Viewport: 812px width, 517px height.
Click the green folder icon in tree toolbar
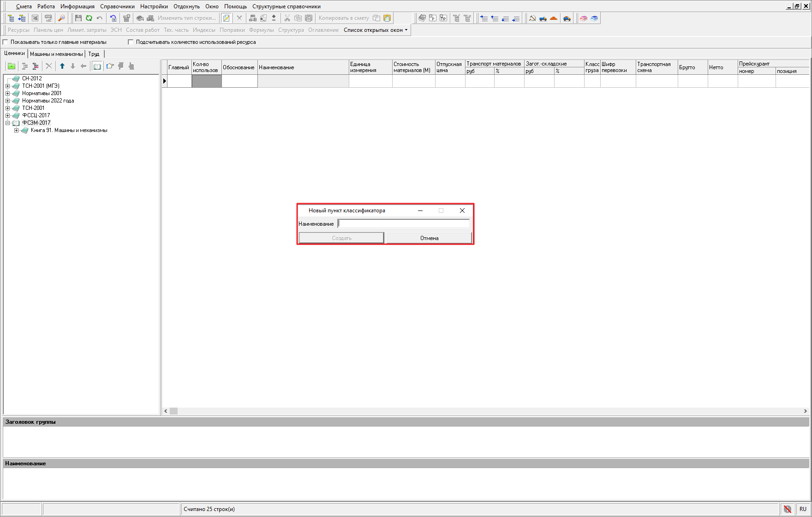[x=12, y=66]
